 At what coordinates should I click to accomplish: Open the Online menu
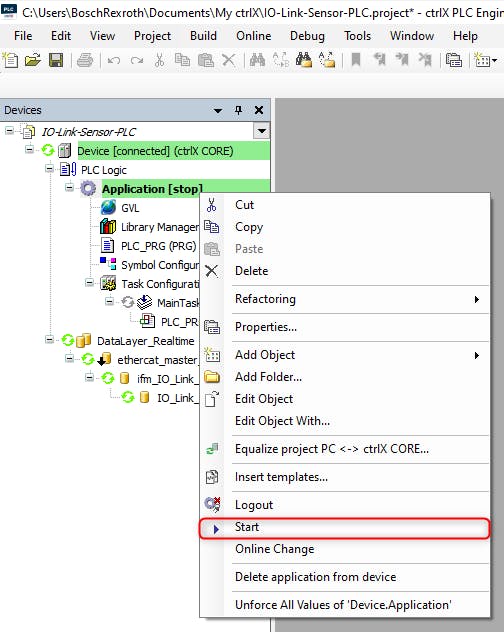(254, 36)
